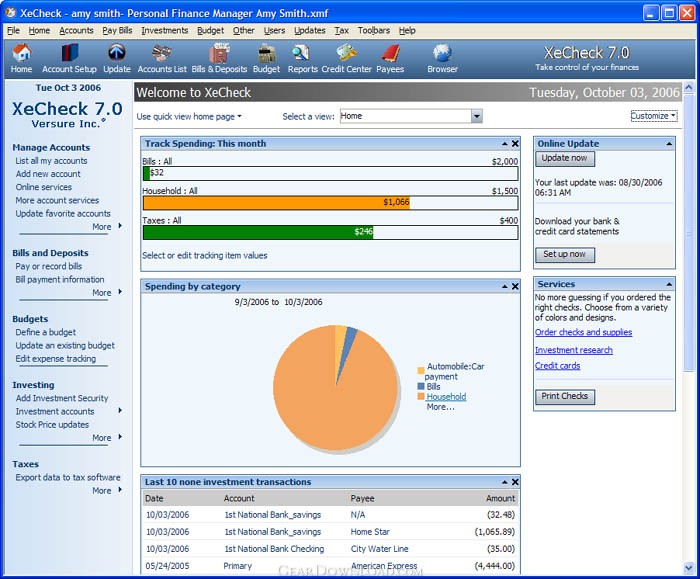This screenshot has height=579, width=700.
Task: Click Add new account
Action: [48, 174]
